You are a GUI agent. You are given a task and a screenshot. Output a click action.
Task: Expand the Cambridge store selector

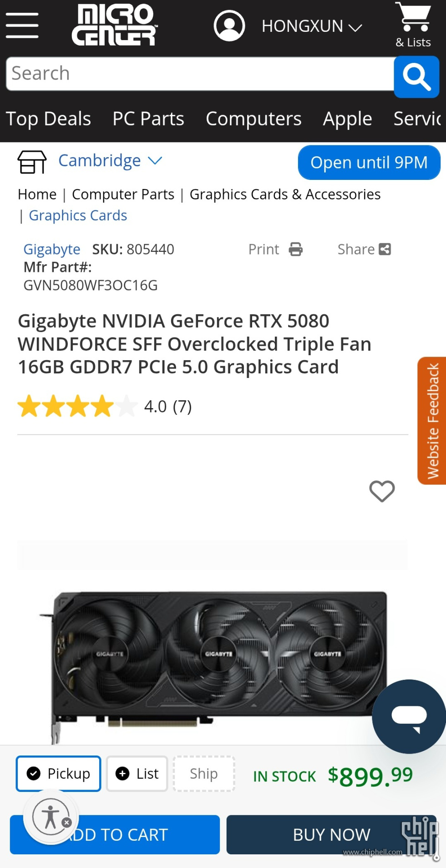click(x=110, y=161)
